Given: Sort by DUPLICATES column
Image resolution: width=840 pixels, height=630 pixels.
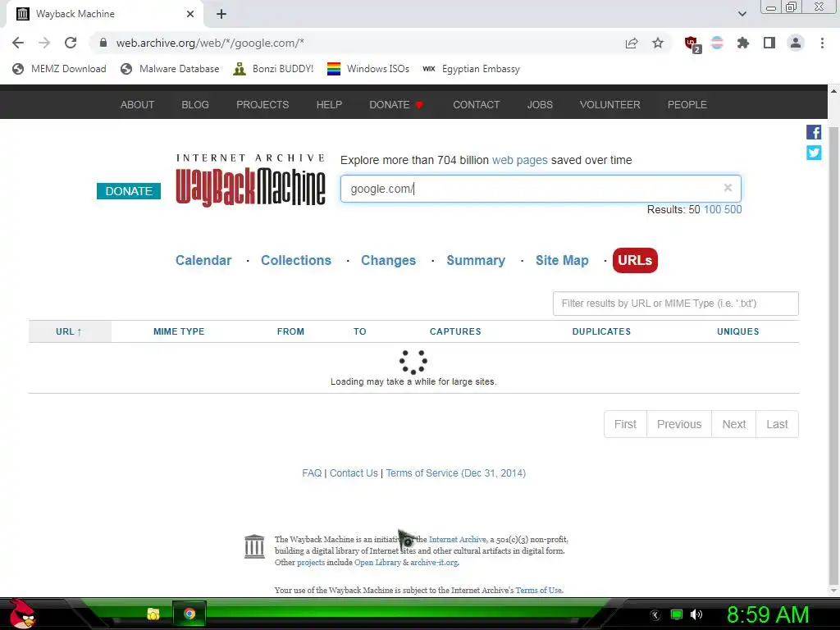Looking at the screenshot, I should [601, 331].
